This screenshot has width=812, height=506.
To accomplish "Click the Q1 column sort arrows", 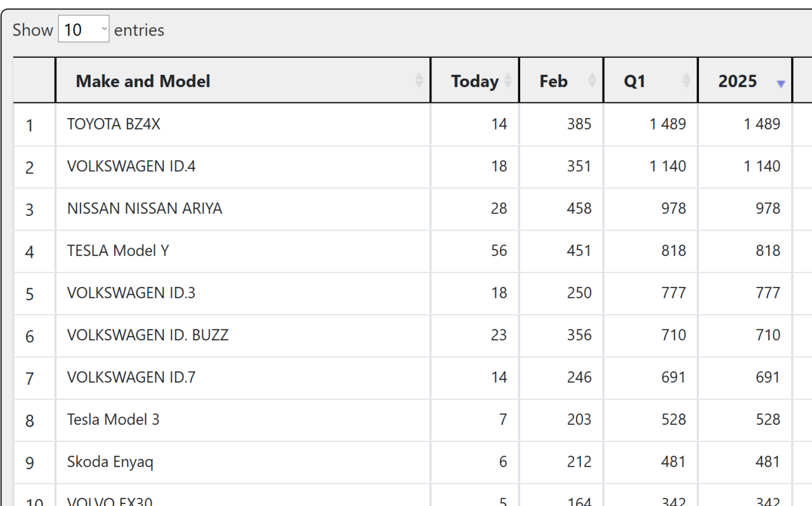I will [686, 81].
